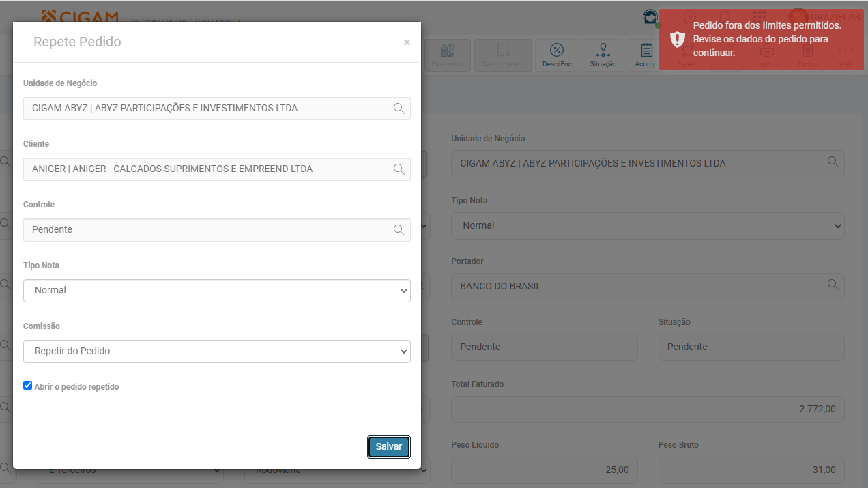
Task: Click the 'Repete Pedido' dialog title
Action: 77,42
